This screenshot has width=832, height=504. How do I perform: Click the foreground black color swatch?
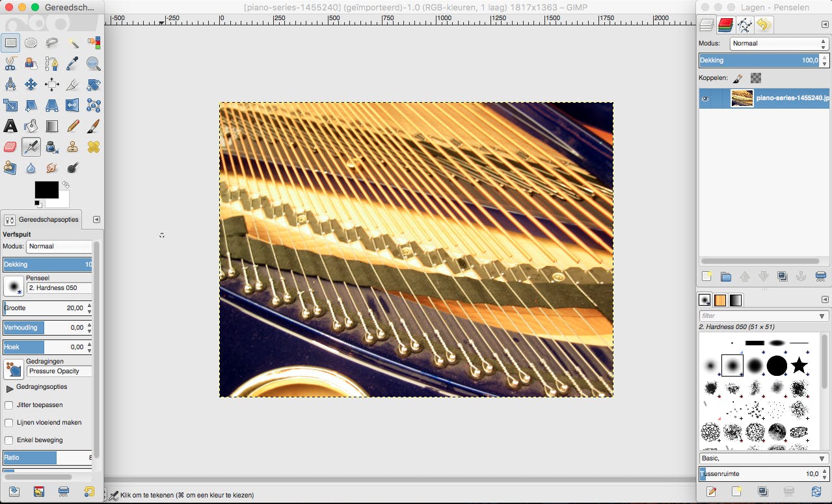tap(47, 190)
